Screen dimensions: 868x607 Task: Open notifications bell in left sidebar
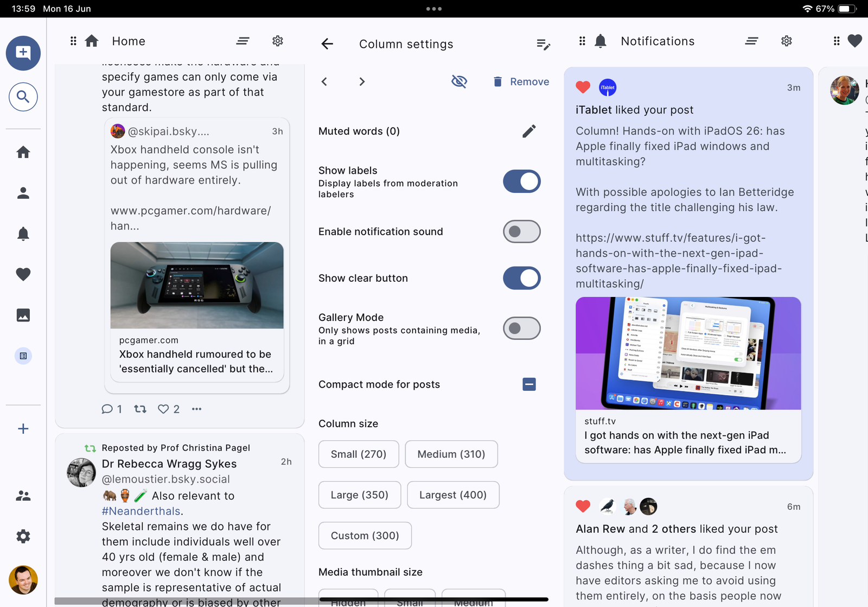(x=23, y=233)
